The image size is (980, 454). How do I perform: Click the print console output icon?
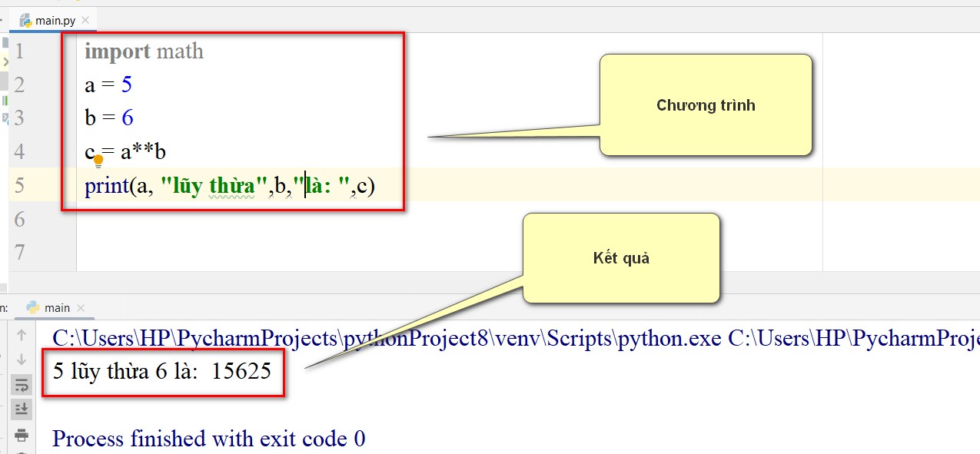click(22, 435)
